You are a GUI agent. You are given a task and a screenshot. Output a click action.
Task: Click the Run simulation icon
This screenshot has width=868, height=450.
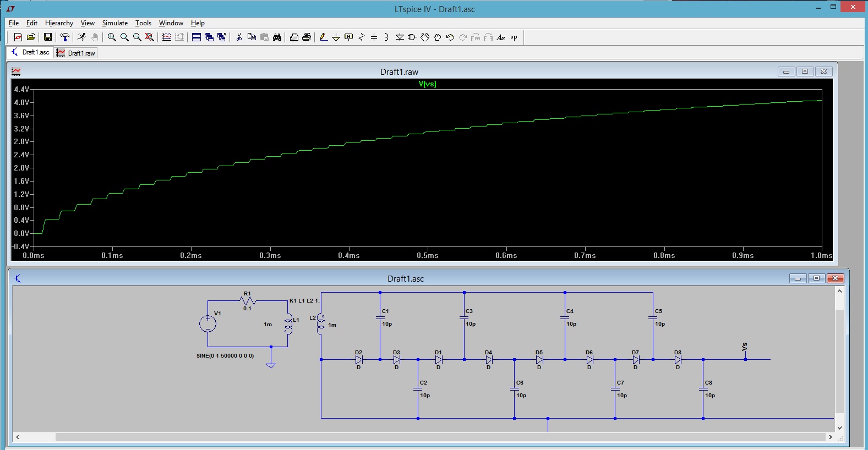tap(81, 37)
